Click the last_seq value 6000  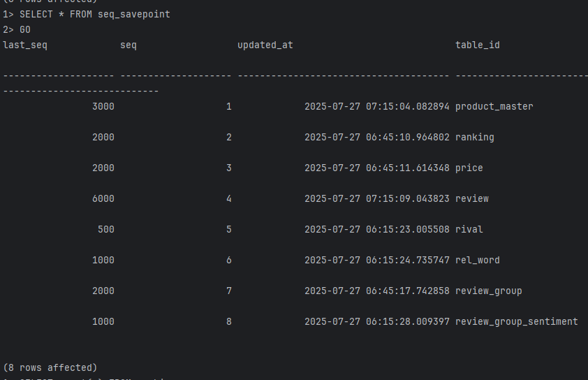(x=103, y=199)
